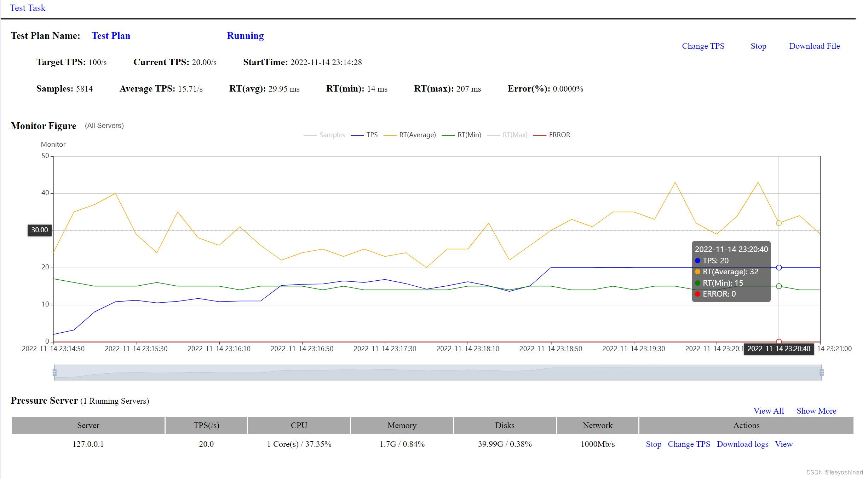Click the Samples value 5814
The height and width of the screenshot is (479, 868).
(x=84, y=89)
